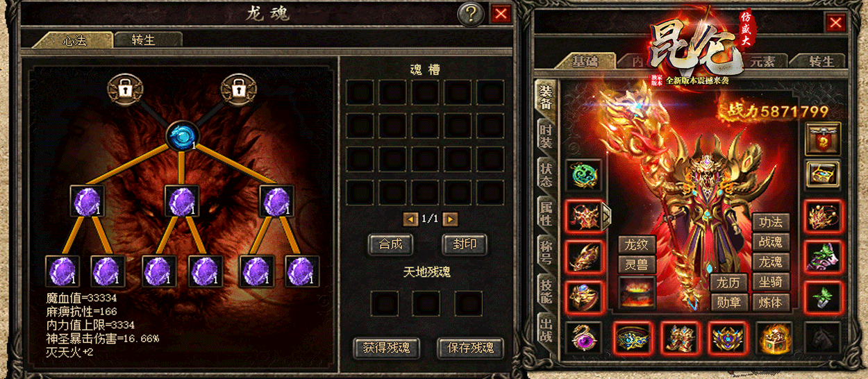Go to previous soul slot page arrow
This screenshot has width=868, height=379.
pos(410,219)
